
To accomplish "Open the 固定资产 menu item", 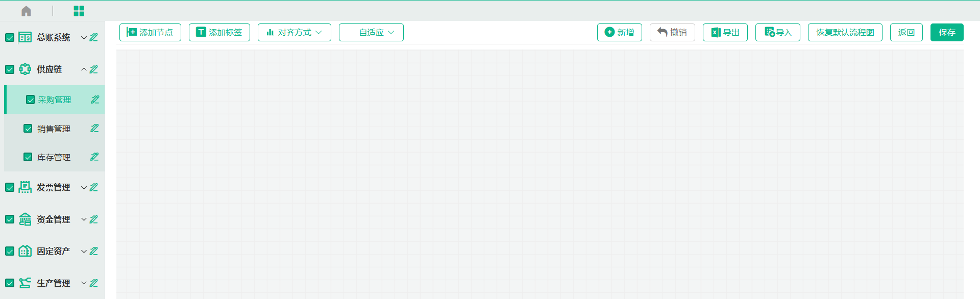I will tap(54, 252).
